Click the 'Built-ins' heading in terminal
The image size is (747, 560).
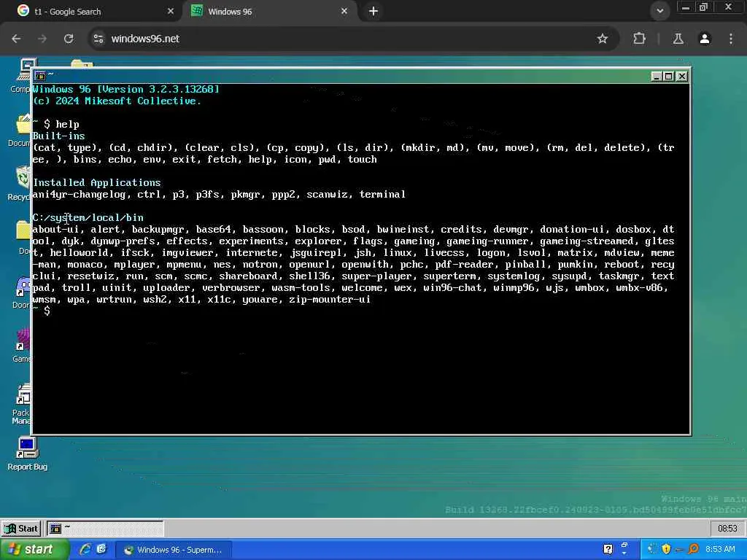(58, 136)
